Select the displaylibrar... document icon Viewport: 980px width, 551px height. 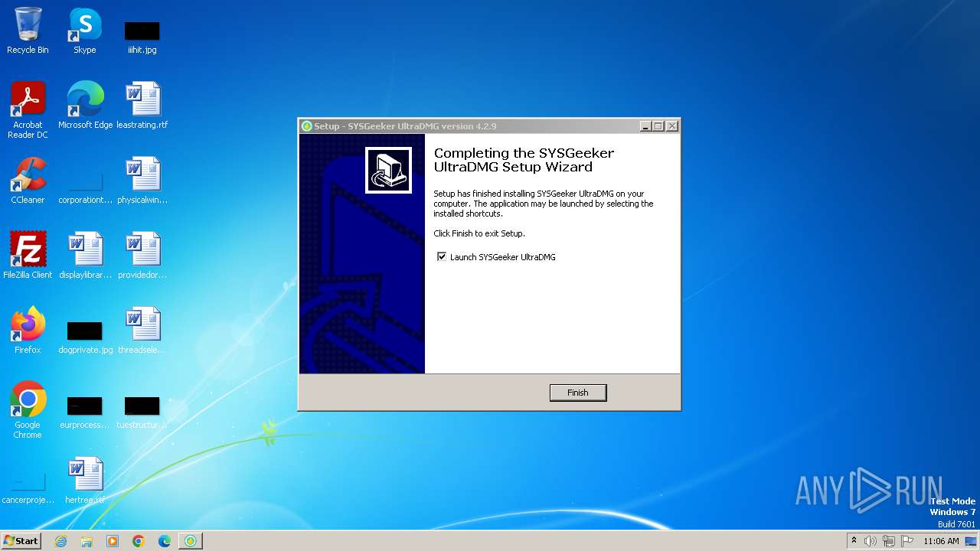pyautogui.click(x=85, y=256)
